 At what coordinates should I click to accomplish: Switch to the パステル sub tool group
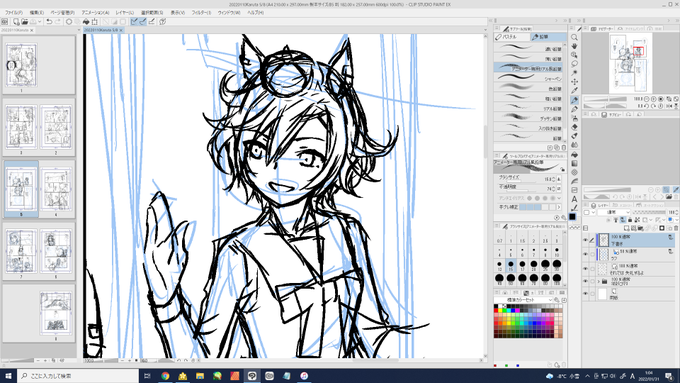[x=511, y=37]
